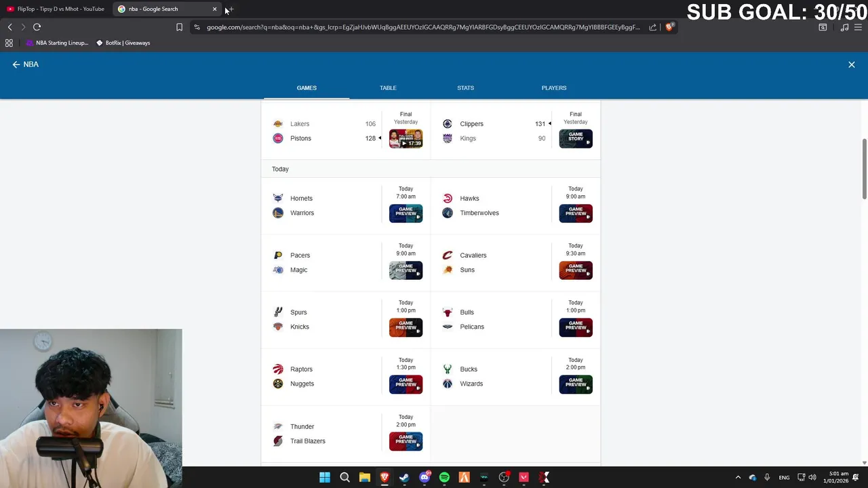Share the page from address bar
This screenshot has width=868, height=488.
652,27
